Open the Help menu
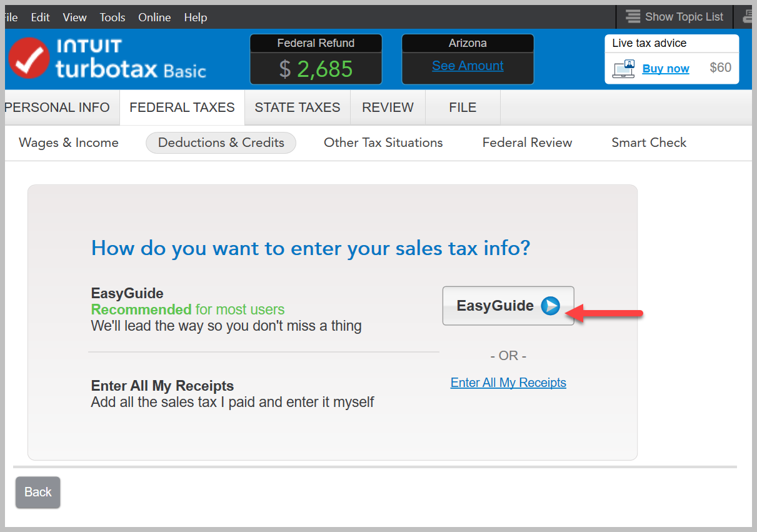 coord(196,18)
